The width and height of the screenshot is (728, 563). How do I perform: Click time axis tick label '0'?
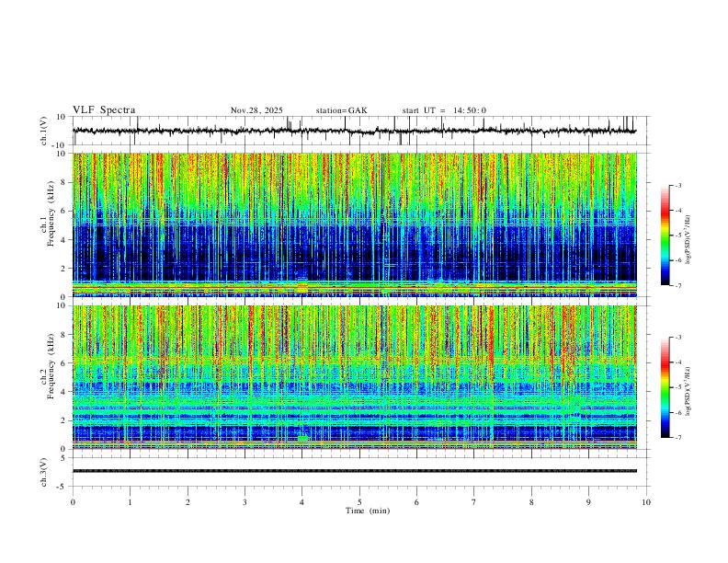[73, 502]
